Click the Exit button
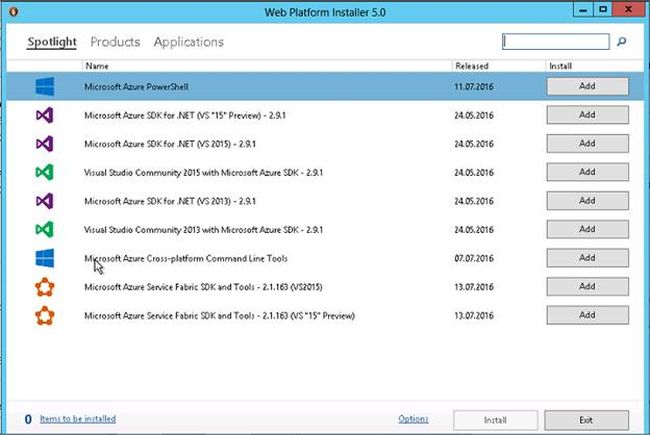Screen dimensions: 650x435 (587, 420)
